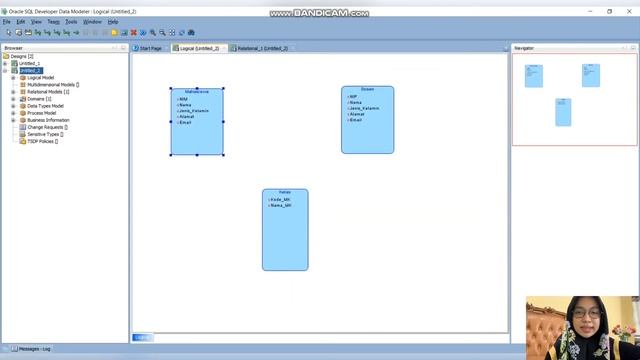Click the Zoom In magnifier icon
Screen dimensions: 640x360
pyautogui.click(x=153, y=33)
